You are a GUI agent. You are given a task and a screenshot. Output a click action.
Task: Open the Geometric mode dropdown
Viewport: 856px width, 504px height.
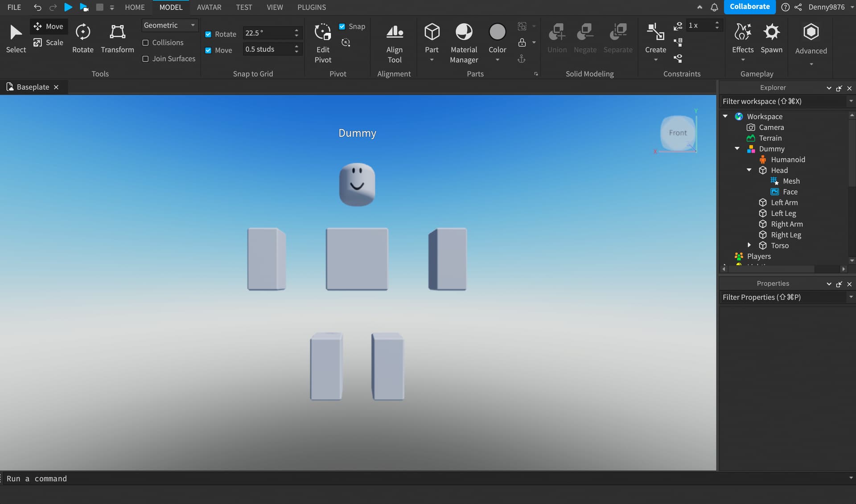point(170,25)
